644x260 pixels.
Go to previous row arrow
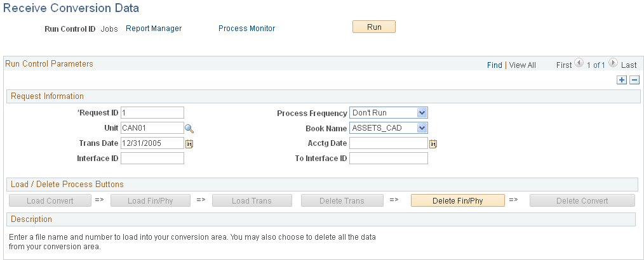coord(579,63)
